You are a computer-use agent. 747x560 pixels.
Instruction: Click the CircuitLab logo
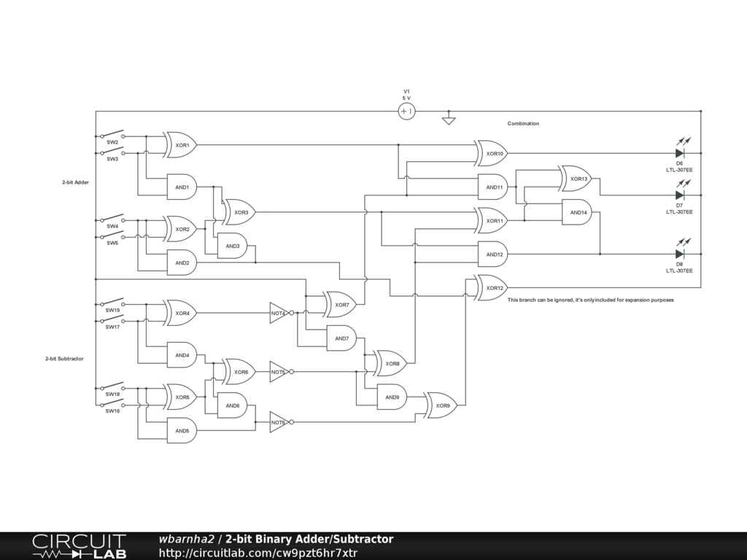tap(79, 546)
